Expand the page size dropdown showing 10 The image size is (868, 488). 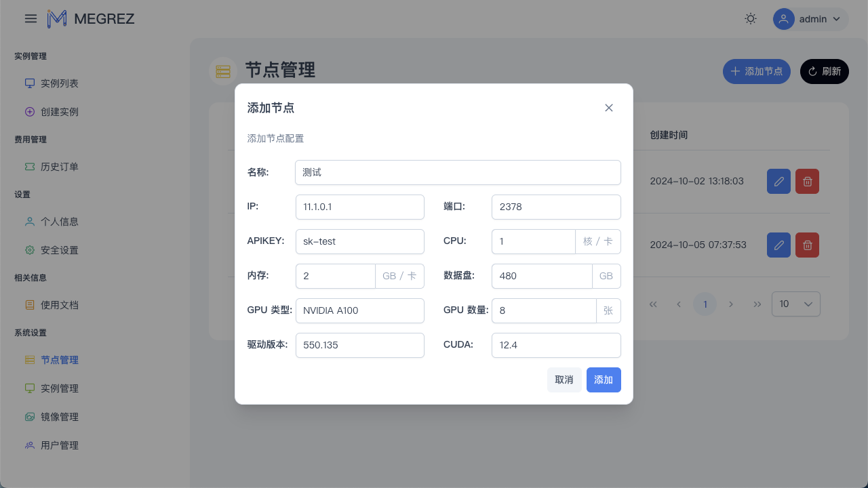click(x=795, y=304)
